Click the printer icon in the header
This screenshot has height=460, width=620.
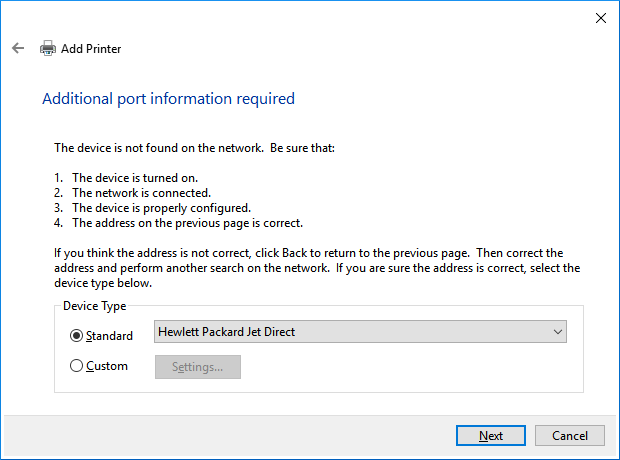click(48, 48)
